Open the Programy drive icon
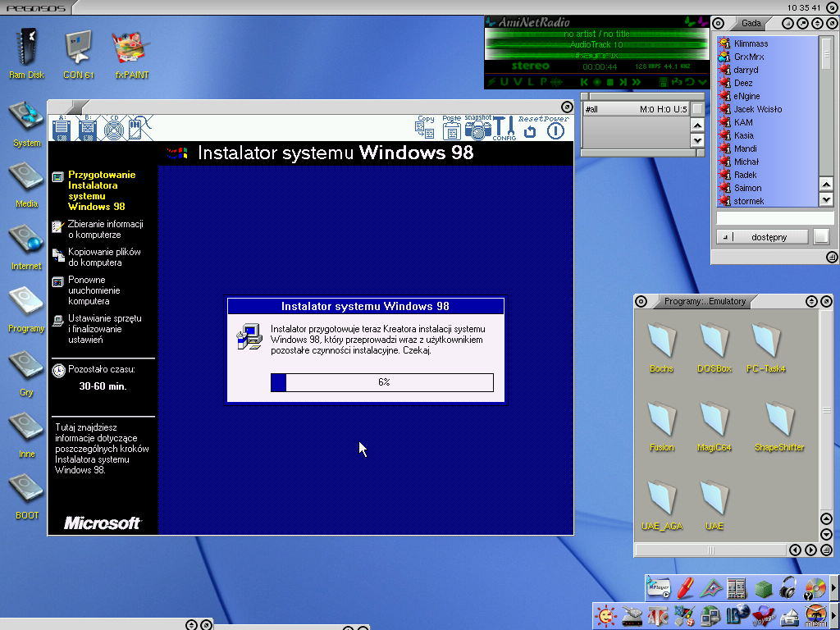This screenshot has width=840, height=630. [x=26, y=309]
